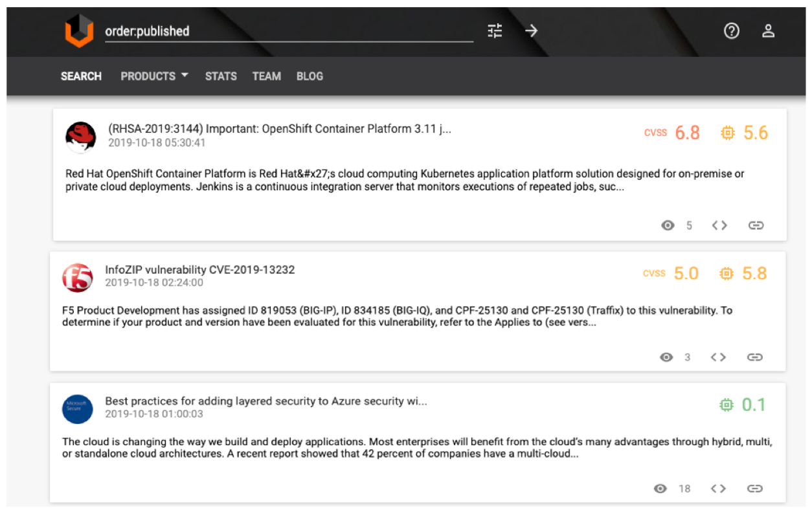Click AI score value 5.8

(x=754, y=274)
